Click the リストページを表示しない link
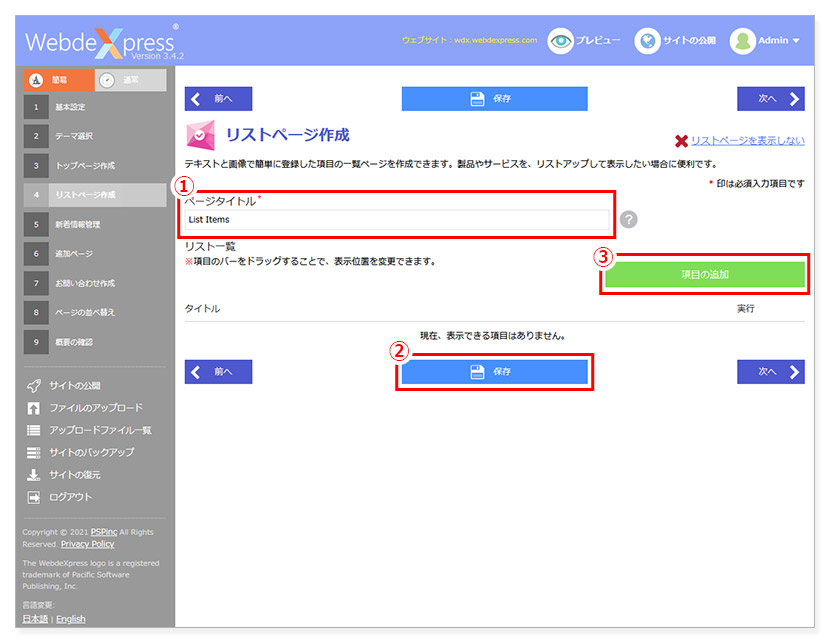830x643 pixels. point(747,140)
